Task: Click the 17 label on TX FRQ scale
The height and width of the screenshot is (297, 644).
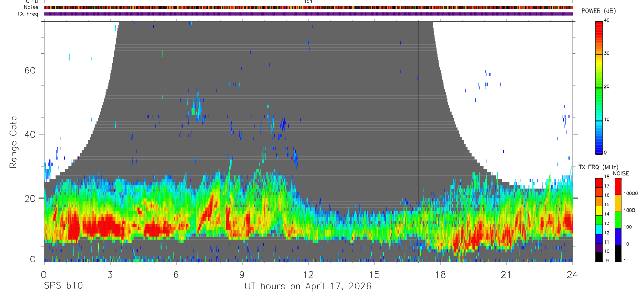Action: [x=607, y=186]
